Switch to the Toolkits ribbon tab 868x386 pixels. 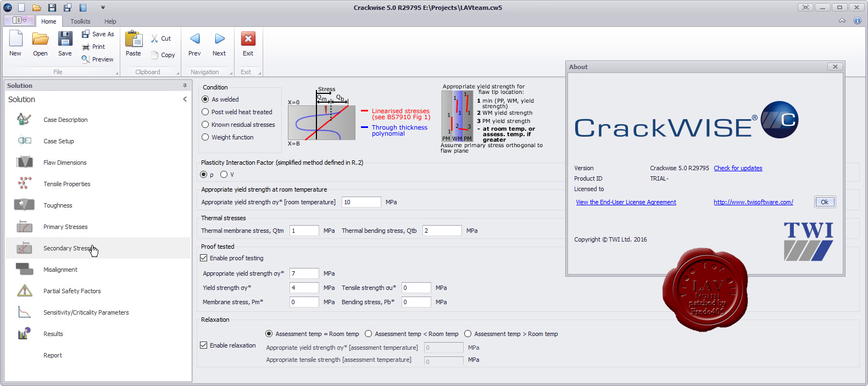pyautogui.click(x=80, y=21)
